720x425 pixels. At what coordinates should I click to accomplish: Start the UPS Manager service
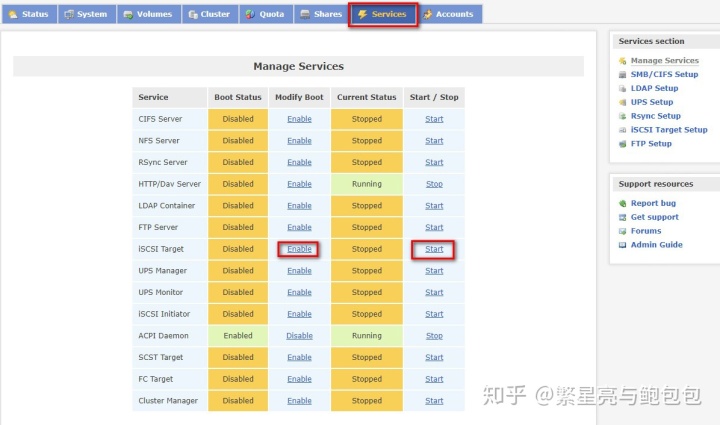434,271
